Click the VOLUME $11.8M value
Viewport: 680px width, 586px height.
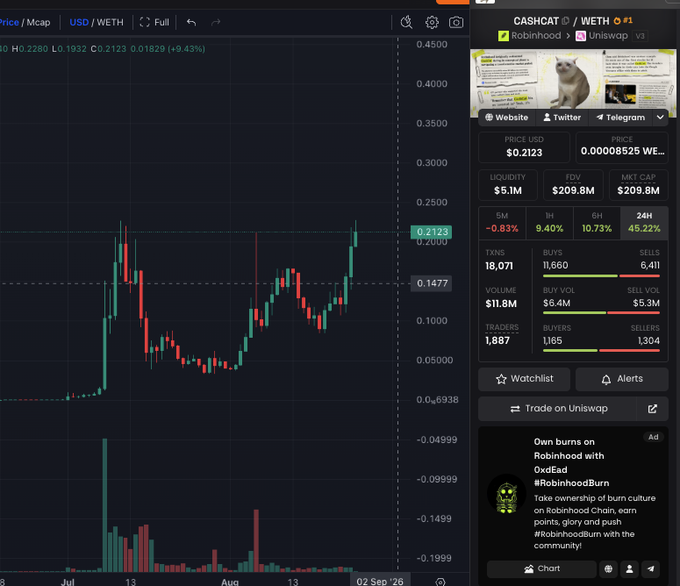pos(501,304)
